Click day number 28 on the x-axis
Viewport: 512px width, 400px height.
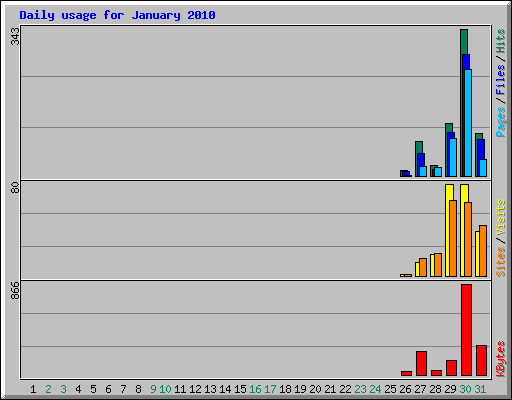tap(435, 389)
